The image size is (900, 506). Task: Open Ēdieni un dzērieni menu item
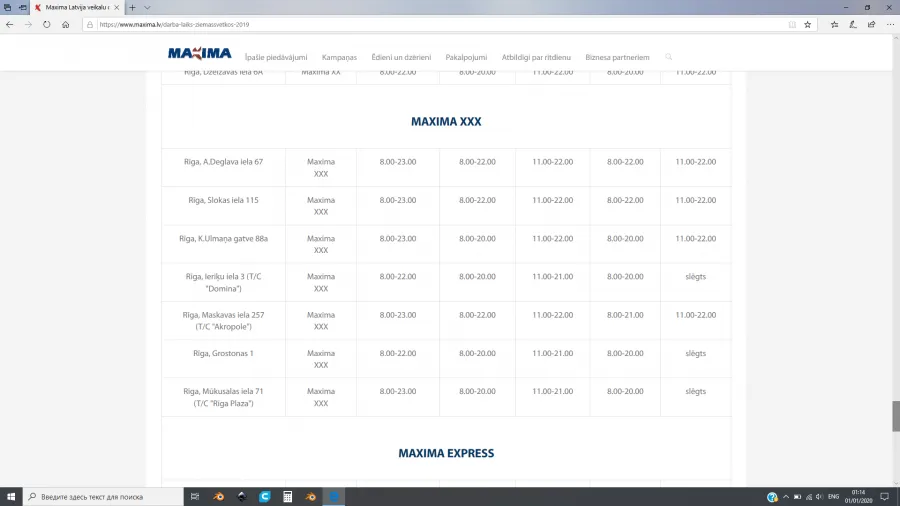[401, 57]
